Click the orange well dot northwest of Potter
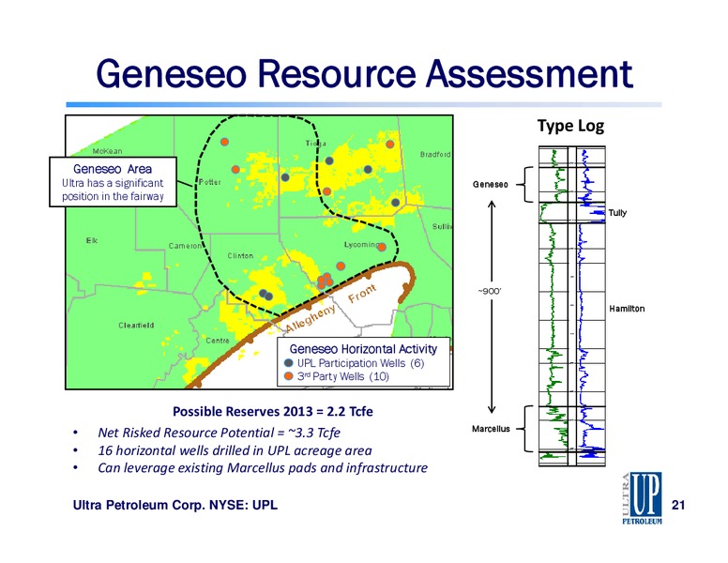The image size is (728, 563). pyautogui.click(x=224, y=142)
